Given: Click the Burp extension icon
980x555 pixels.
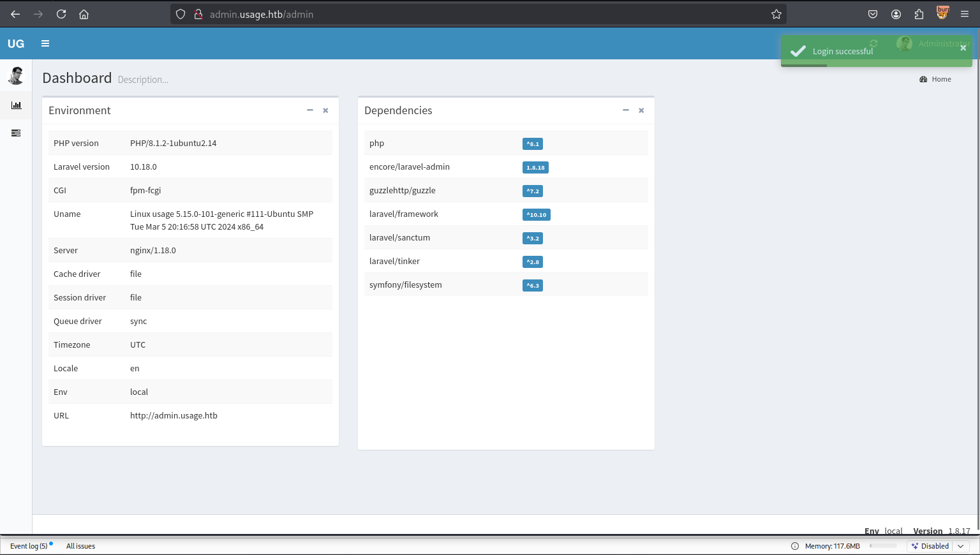Looking at the screenshot, I should tap(942, 13).
